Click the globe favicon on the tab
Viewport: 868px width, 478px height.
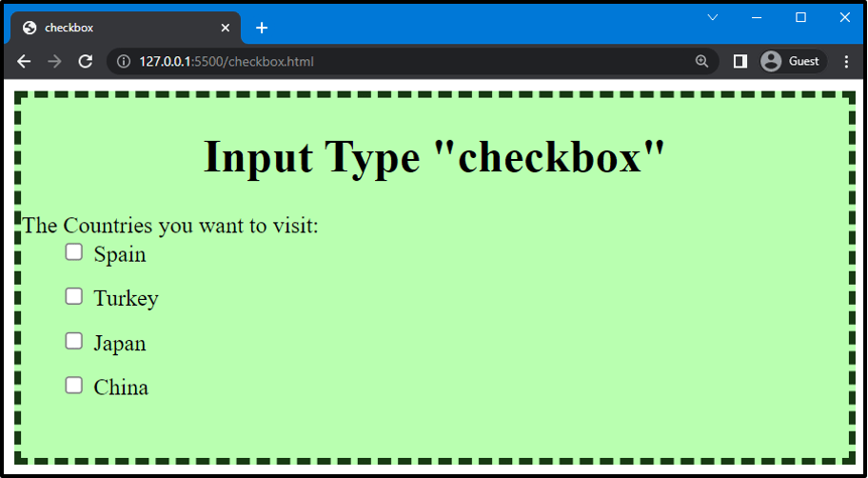(30, 28)
